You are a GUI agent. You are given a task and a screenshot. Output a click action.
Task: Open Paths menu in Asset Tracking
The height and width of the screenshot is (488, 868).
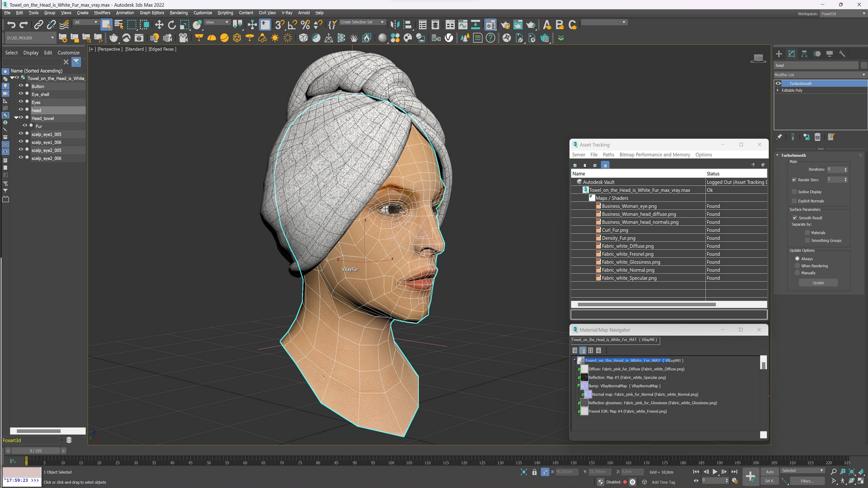tap(609, 155)
